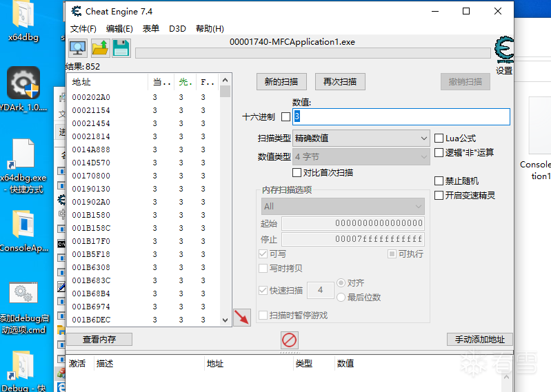Image resolution: width=551 pixels, height=392 pixels.
Task: Click the 停止 address field
Action: [x=353, y=239]
